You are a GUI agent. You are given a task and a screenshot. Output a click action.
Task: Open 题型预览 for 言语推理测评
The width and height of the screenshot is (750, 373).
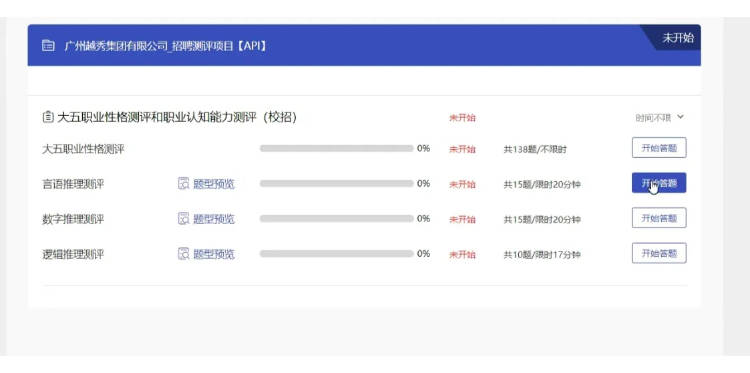coord(214,184)
